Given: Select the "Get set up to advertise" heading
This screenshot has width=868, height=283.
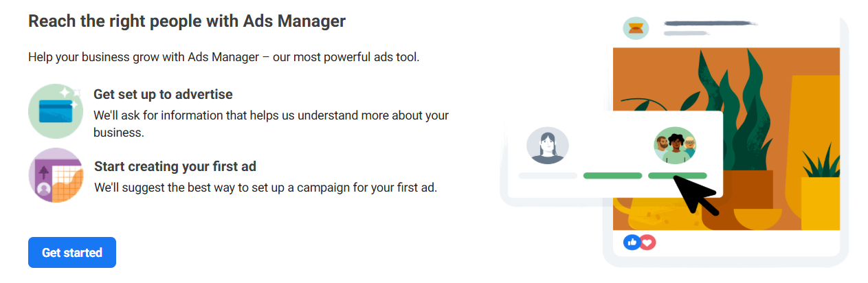Looking at the screenshot, I should tap(163, 94).
